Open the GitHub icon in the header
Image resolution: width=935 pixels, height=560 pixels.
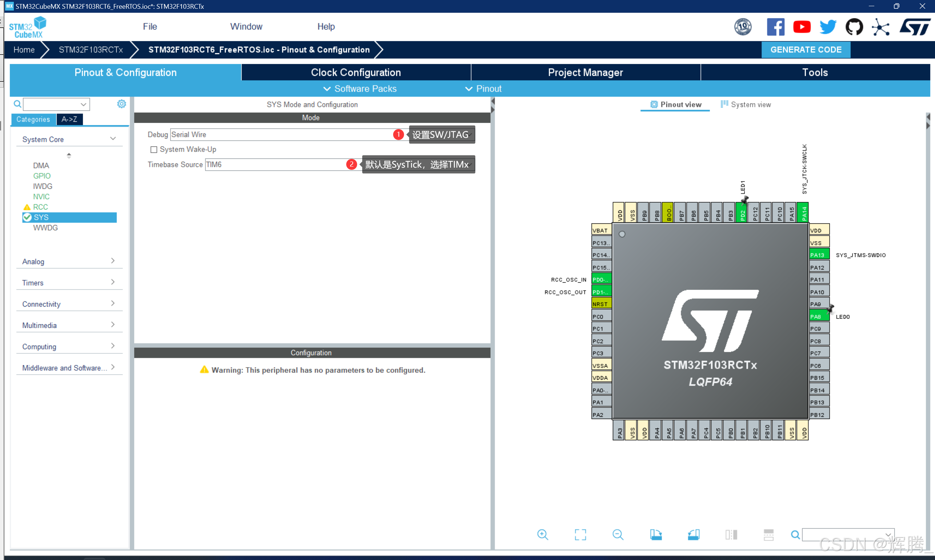click(x=854, y=27)
